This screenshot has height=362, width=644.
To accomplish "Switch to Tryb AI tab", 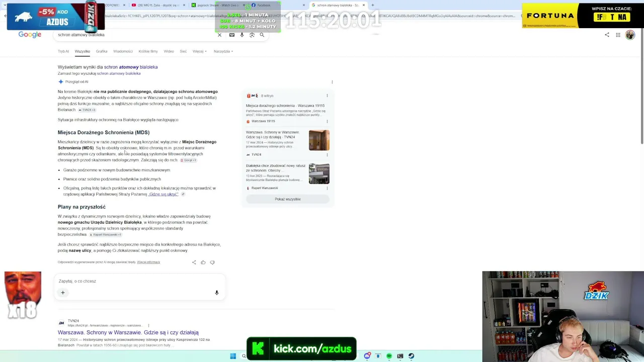I will point(63,51).
